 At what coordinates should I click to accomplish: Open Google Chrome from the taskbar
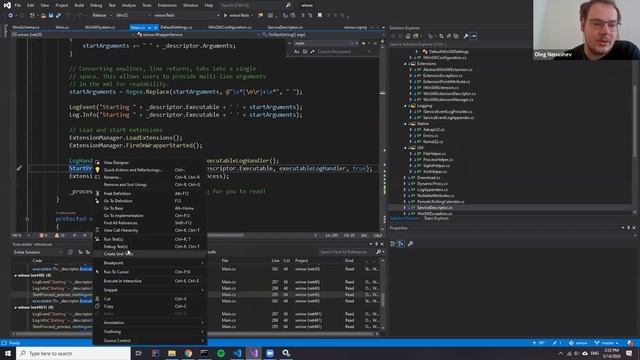pyautogui.click(x=188, y=353)
